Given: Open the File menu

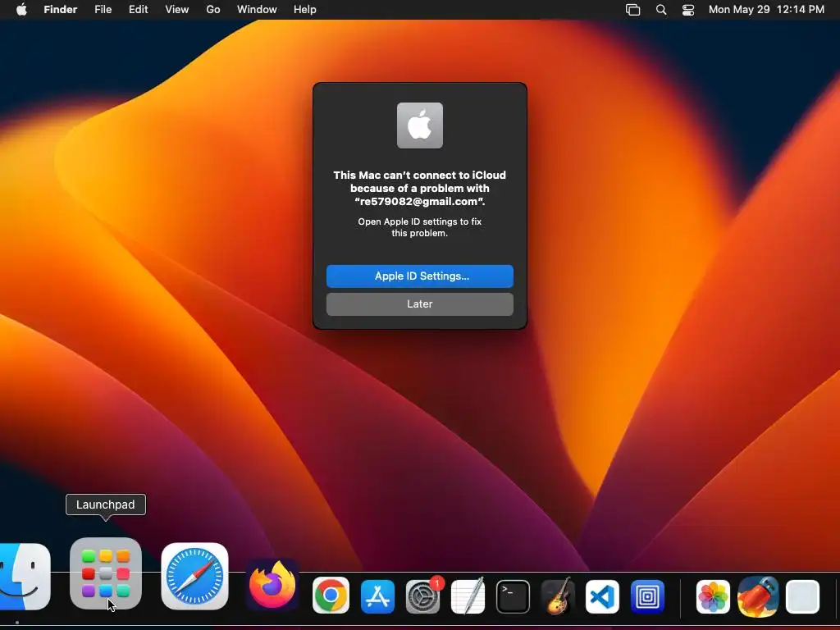Looking at the screenshot, I should (103, 10).
